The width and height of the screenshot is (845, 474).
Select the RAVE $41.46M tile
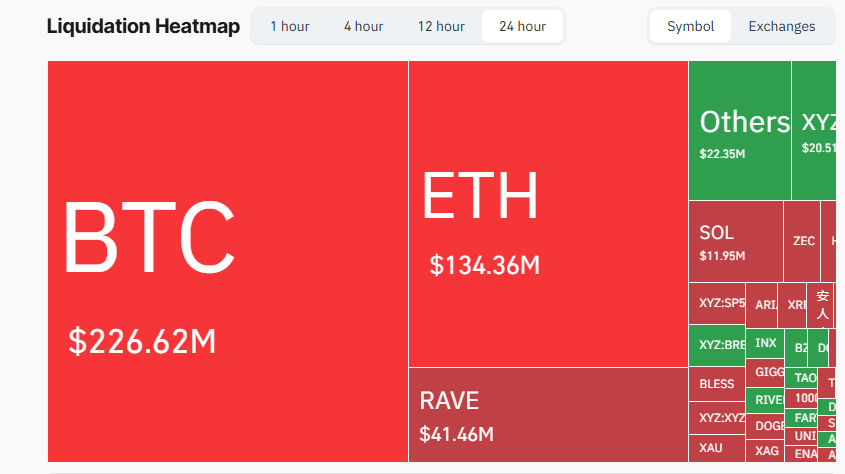click(548, 415)
